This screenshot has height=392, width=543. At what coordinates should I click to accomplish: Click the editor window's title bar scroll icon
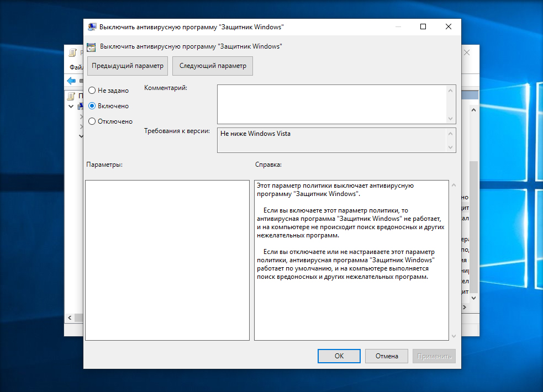coord(72,53)
